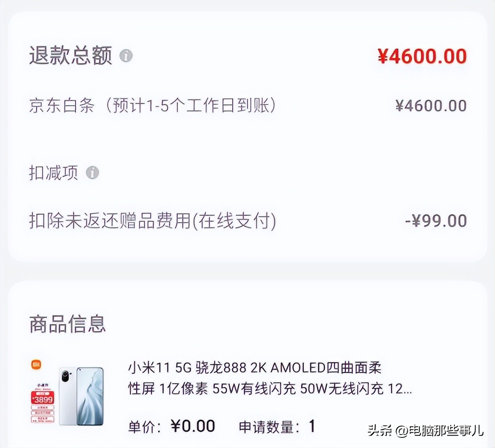The width and height of the screenshot is (495, 448).
Task: Select the 退款总额 heading
Action: pyautogui.click(x=70, y=56)
